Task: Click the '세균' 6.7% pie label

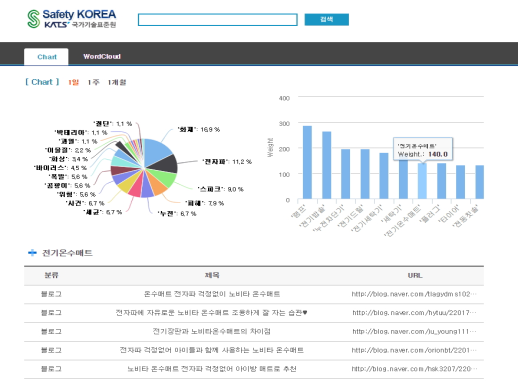Action: point(103,212)
